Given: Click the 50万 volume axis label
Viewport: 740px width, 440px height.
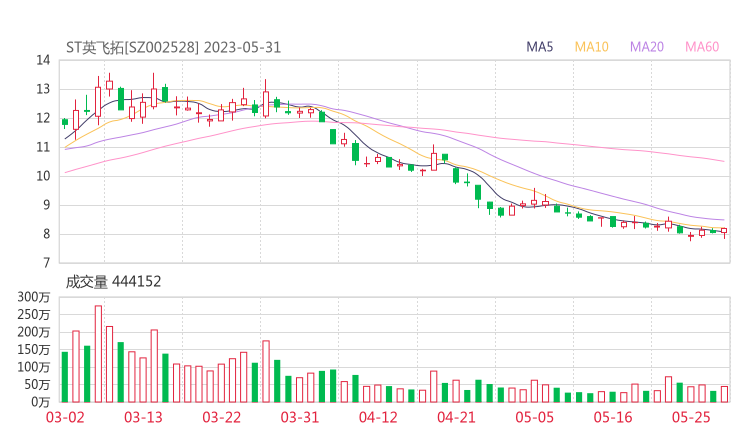Looking at the screenshot, I should (37, 384).
